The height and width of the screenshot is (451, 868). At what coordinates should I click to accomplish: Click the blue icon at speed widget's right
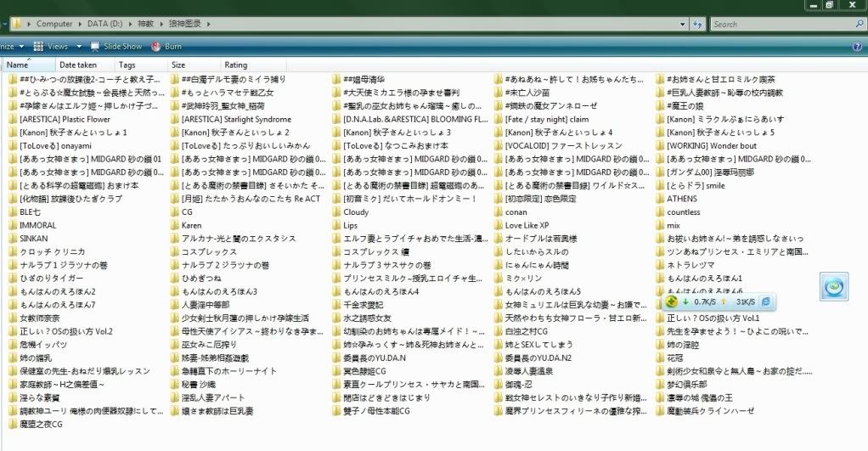coord(766,302)
